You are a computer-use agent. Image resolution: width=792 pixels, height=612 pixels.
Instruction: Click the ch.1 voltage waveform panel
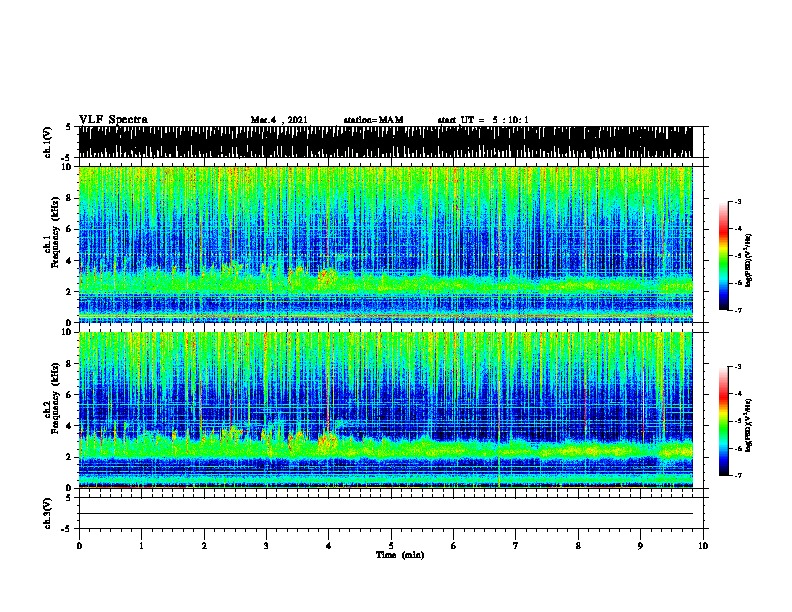point(386,142)
